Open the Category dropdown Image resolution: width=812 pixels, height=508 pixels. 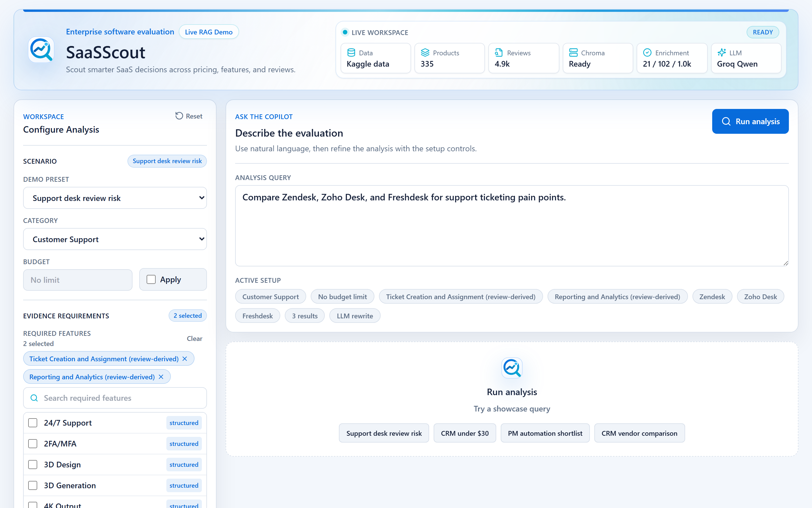pyautogui.click(x=115, y=239)
